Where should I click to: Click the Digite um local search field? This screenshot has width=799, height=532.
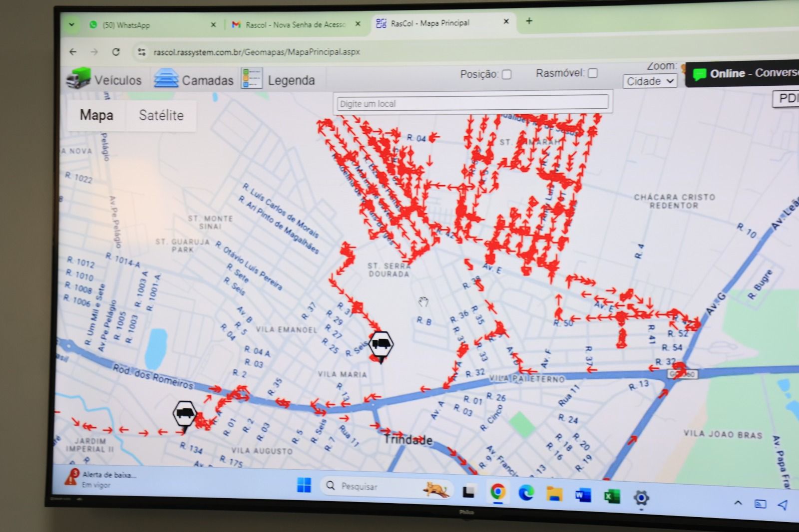pyautogui.click(x=472, y=103)
